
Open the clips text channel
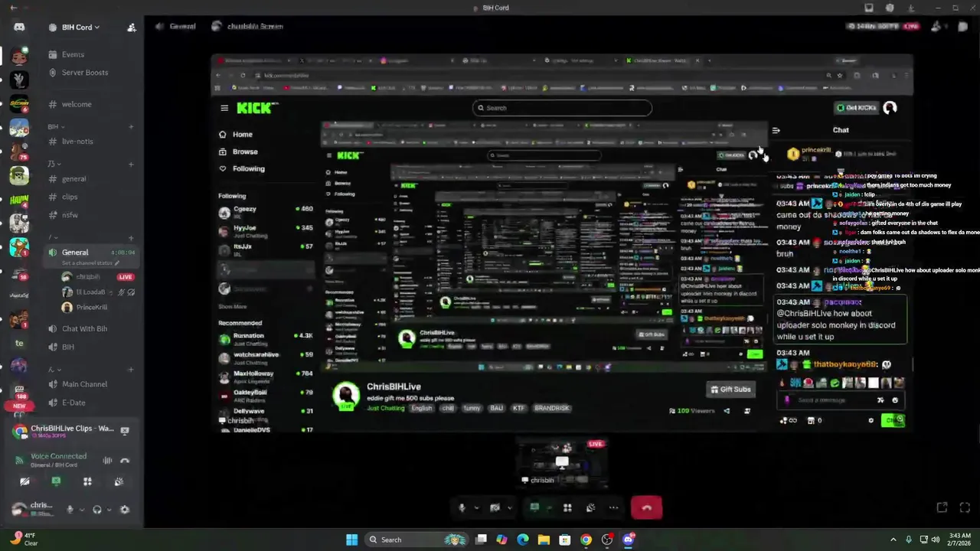[70, 197]
